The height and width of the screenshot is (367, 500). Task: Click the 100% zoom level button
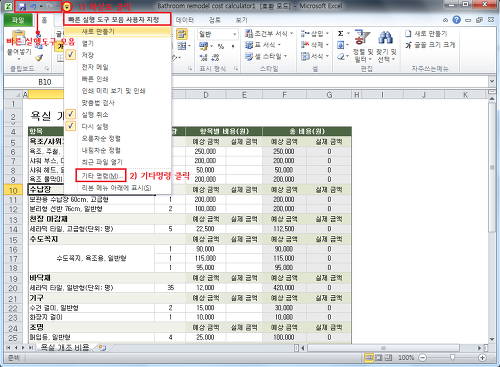[406, 358]
